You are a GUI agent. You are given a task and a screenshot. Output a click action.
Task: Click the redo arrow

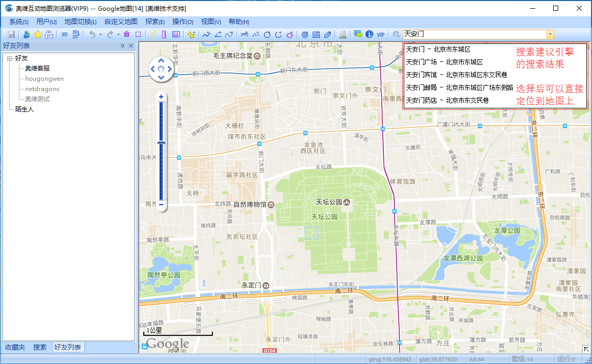pos(110,35)
